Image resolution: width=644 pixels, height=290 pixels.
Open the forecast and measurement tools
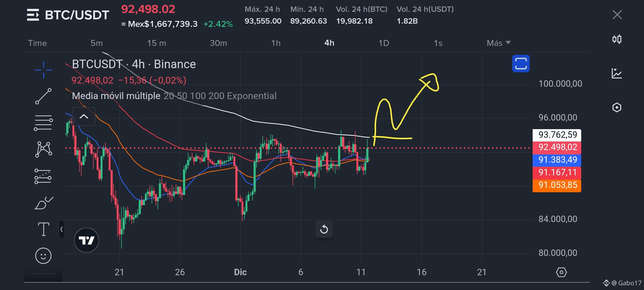click(x=43, y=176)
